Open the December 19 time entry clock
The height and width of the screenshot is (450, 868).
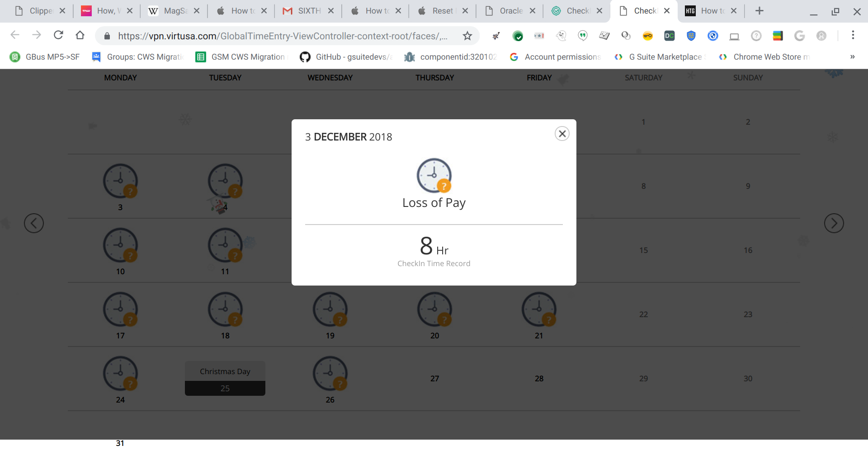click(330, 310)
